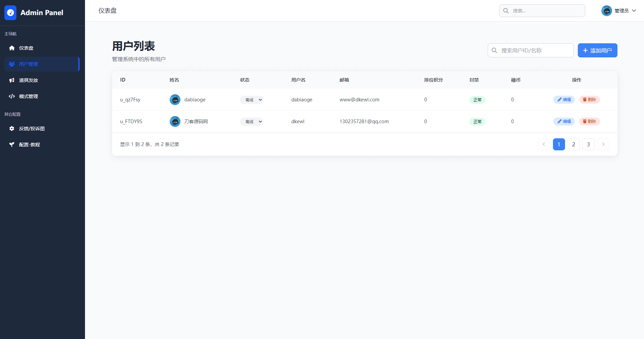Click the megaphone icon for 道具发放
644x339 pixels.
[x=12, y=80]
